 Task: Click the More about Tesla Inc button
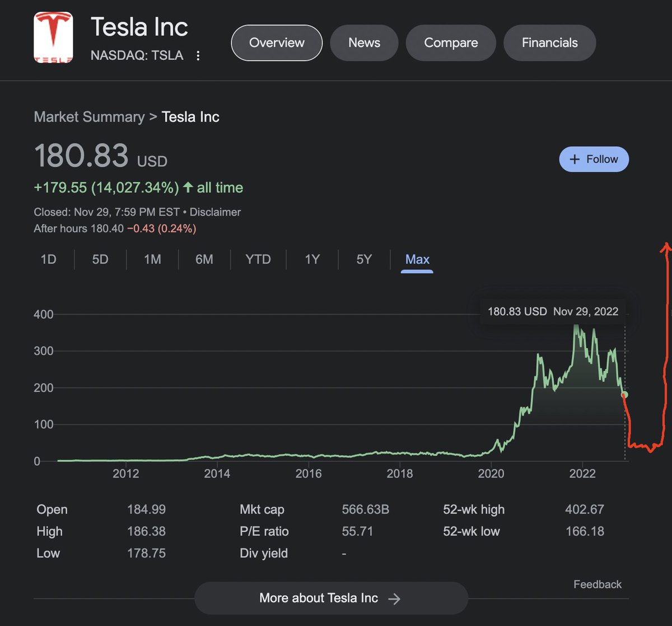pos(331,598)
